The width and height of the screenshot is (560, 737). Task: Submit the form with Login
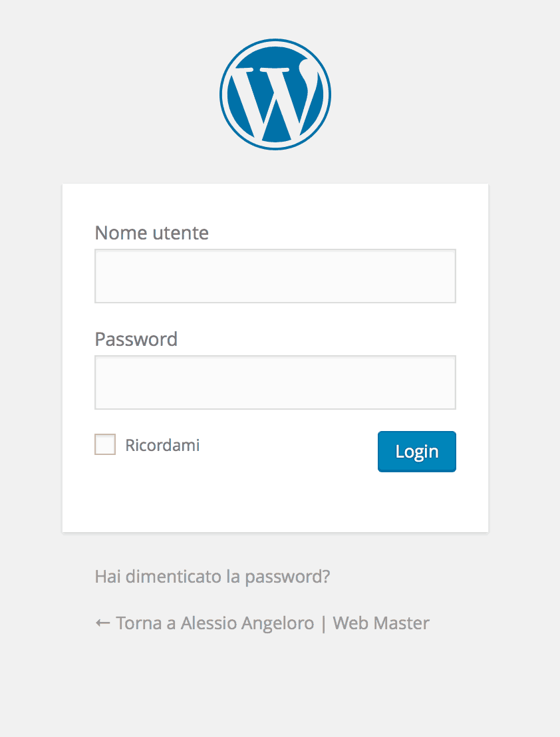click(x=416, y=452)
